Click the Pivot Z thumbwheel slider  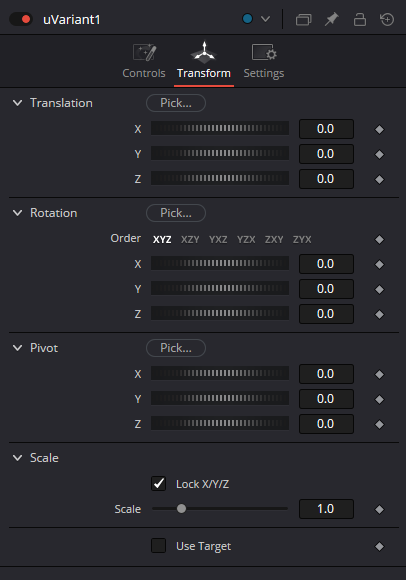coord(220,423)
